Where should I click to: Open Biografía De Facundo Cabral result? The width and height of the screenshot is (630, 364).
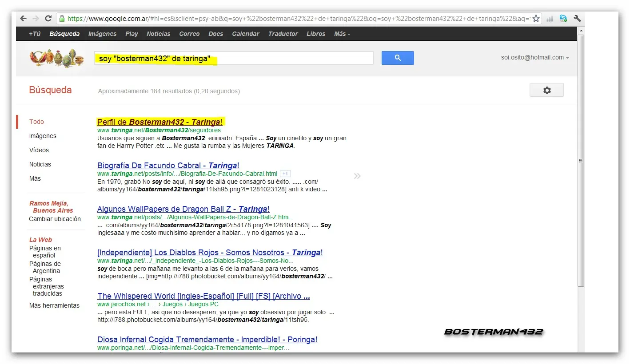point(168,166)
